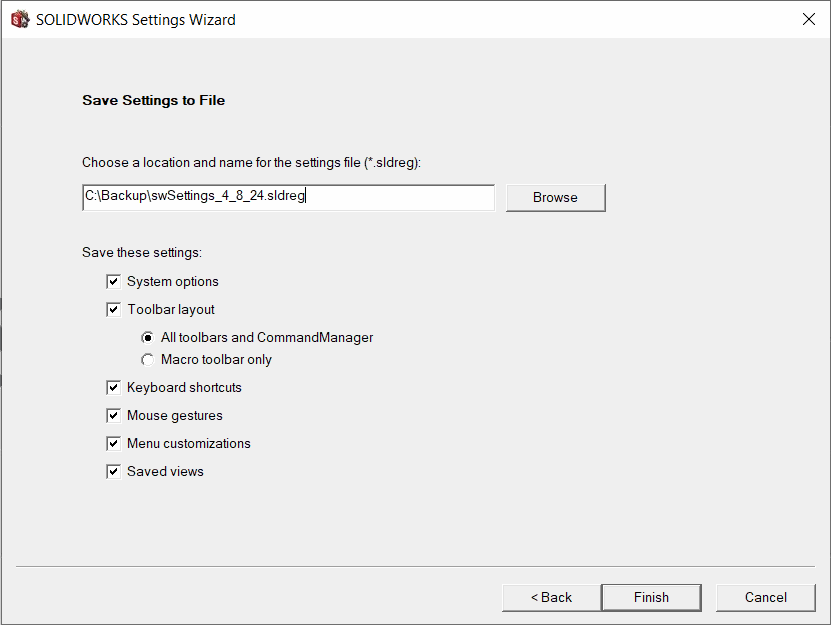
Task: Open the Browse dialog for settings file
Action: tap(555, 197)
